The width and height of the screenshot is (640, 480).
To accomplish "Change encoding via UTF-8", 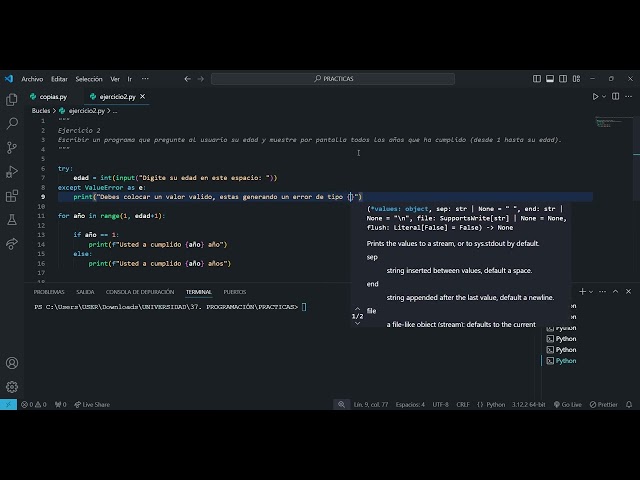I will 440,404.
